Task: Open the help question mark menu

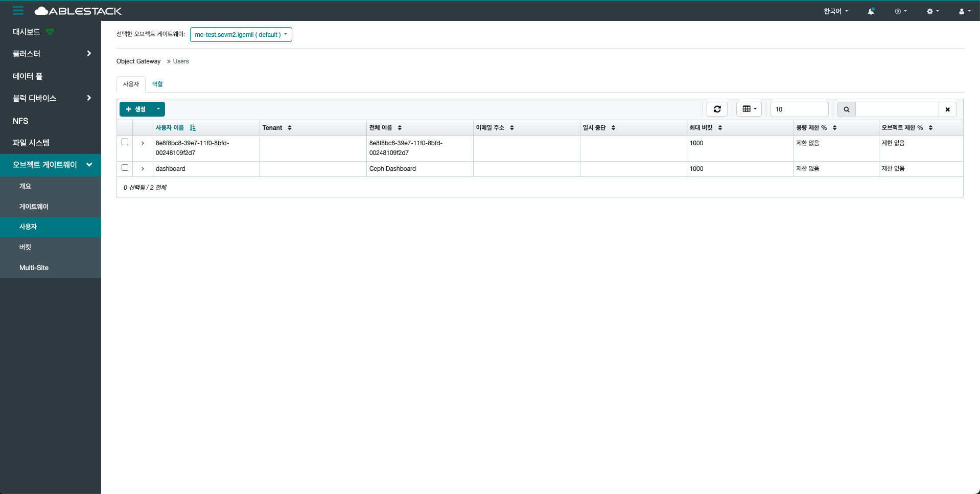Action: 900,11
